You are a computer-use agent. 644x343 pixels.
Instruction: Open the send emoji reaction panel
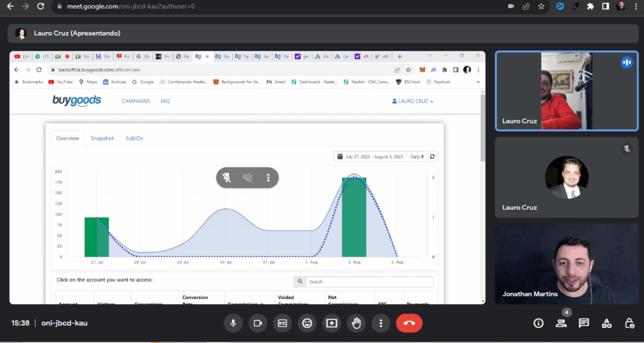point(307,323)
